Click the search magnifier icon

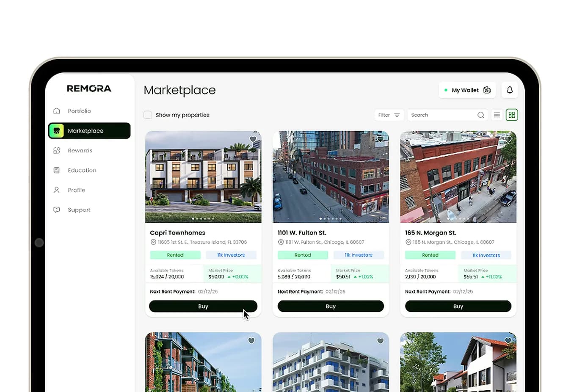tap(480, 115)
